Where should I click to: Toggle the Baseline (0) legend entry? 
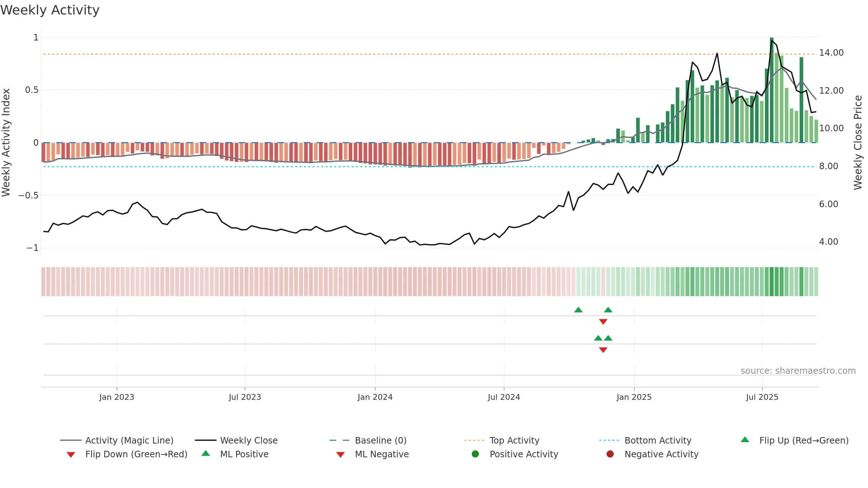pyautogui.click(x=368, y=440)
